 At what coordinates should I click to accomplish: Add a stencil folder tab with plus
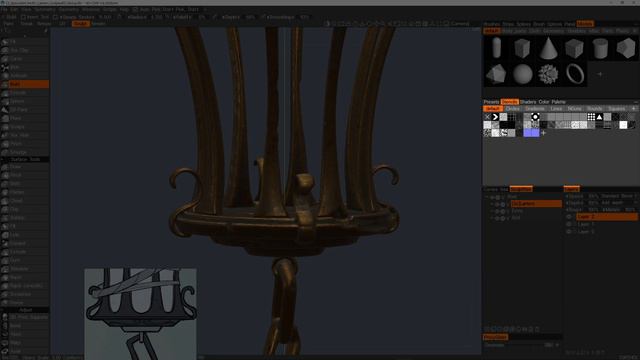[633, 109]
